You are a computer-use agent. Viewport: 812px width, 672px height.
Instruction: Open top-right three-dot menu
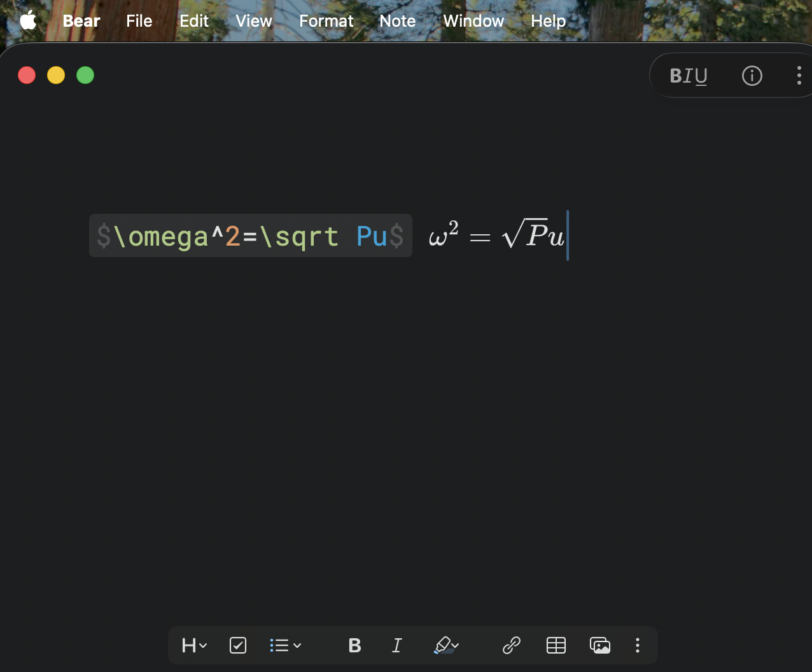click(x=799, y=76)
